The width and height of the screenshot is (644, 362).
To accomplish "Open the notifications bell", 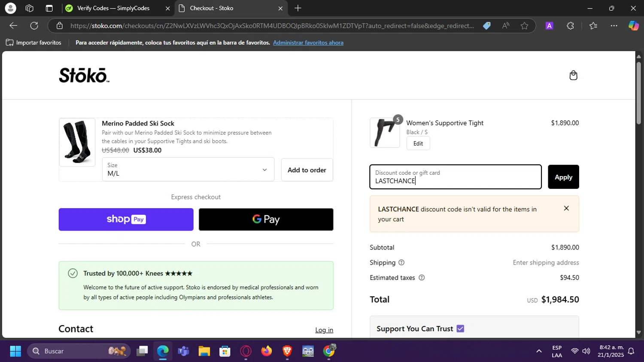I will point(631,351).
